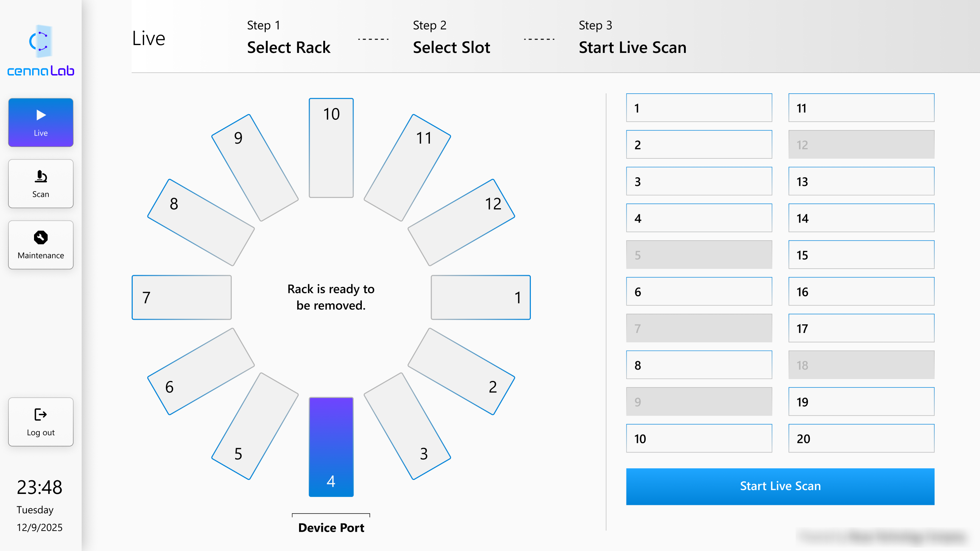Select slot 11 in the slot list
The width and height of the screenshot is (980, 551).
(x=861, y=108)
